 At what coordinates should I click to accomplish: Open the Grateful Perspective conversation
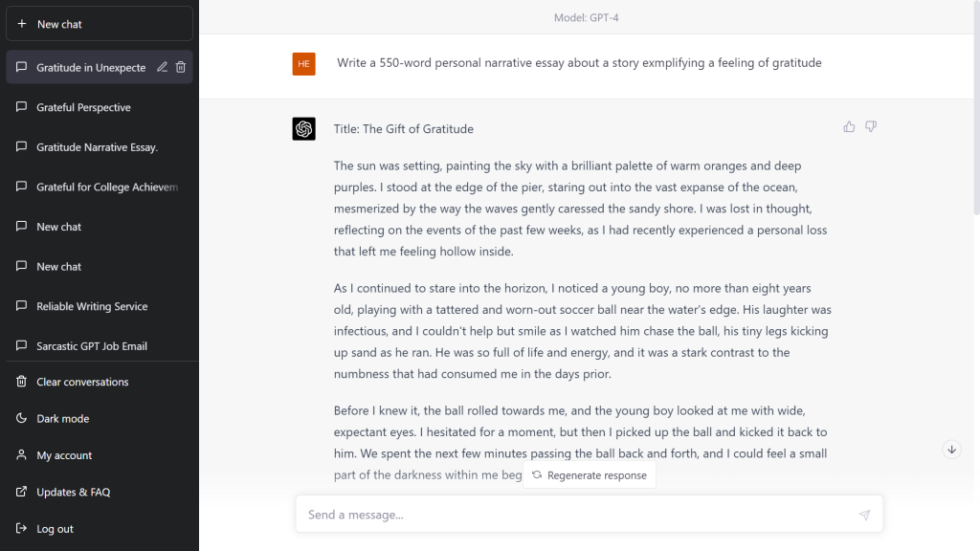coord(83,107)
